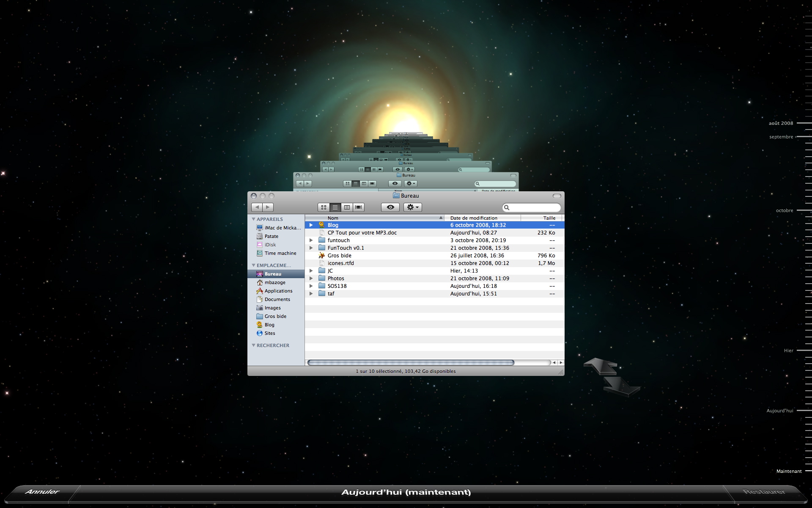This screenshot has height=508, width=812.
Task: Open the Action gear menu
Action: pyautogui.click(x=412, y=207)
